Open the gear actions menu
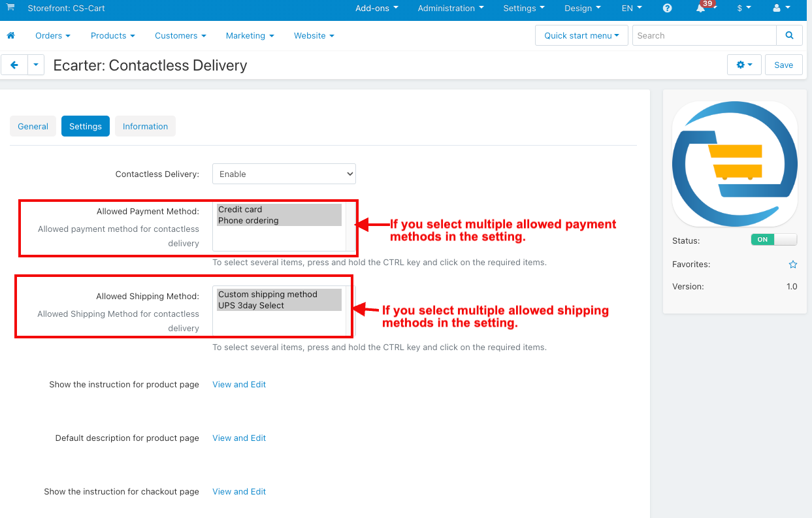The height and width of the screenshot is (518, 812). (744, 65)
